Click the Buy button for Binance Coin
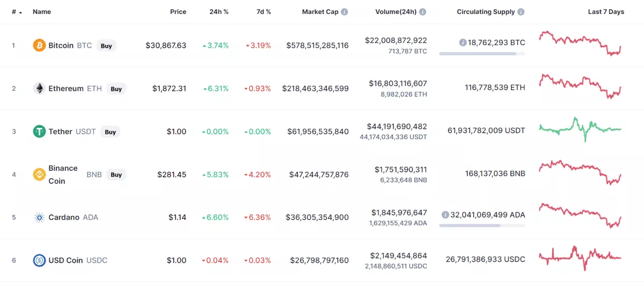Image resolution: width=644 pixels, height=282 pixels. click(x=116, y=175)
